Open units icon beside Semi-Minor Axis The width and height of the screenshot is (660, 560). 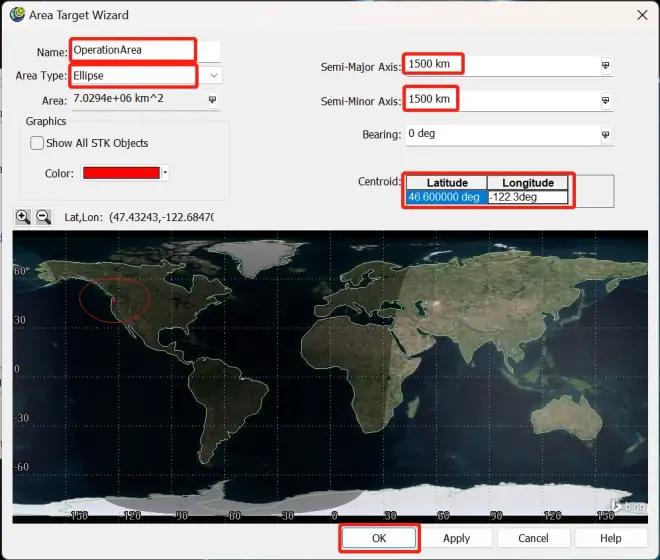pos(605,101)
